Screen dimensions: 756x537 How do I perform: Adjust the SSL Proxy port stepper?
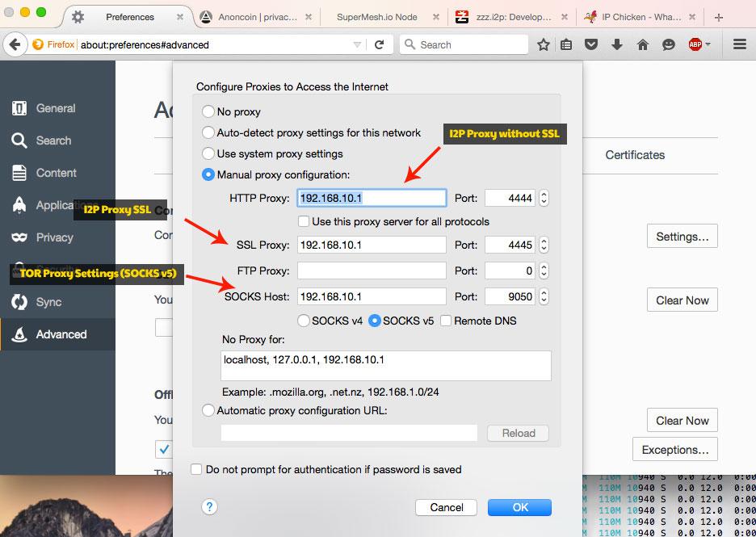tap(544, 245)
